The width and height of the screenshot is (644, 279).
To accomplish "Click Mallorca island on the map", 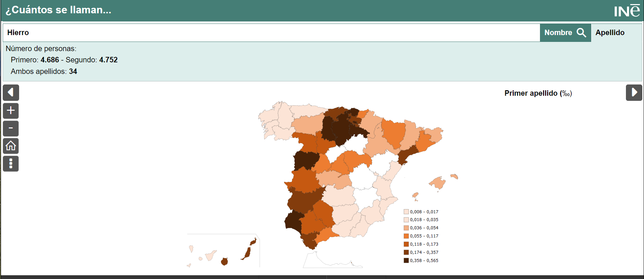I will click(438, 183).
